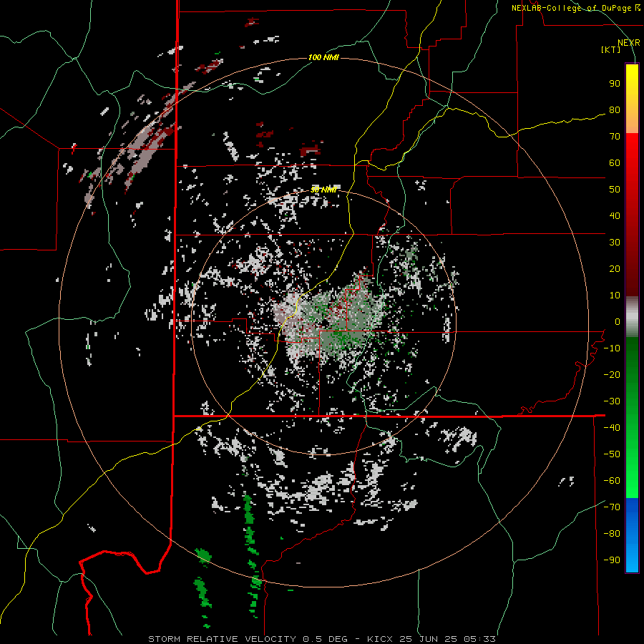Click the 100 NMI range ring label
Screen dimensions: 644x644
(323, 57)
